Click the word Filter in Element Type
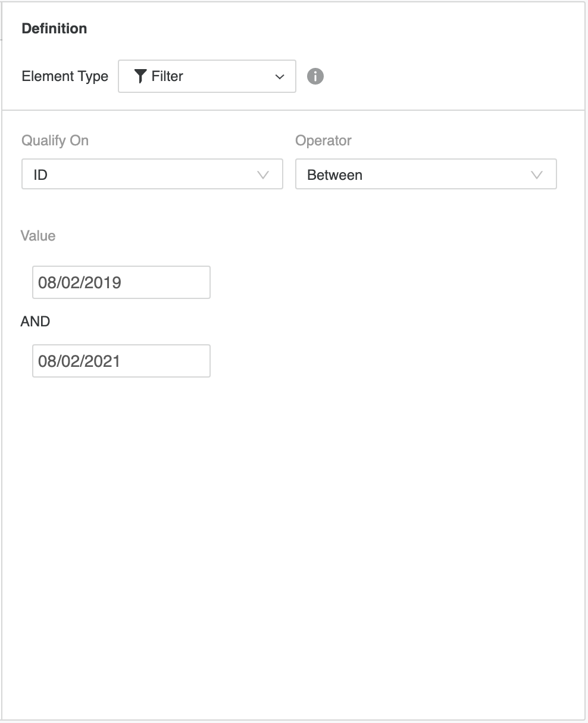The height and width of the screenshot is (723, 588). pos(167,76)
